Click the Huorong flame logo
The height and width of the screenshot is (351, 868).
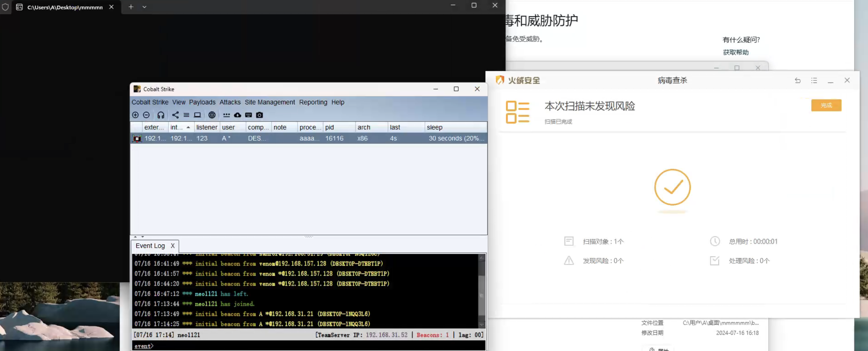click(500, 80)
